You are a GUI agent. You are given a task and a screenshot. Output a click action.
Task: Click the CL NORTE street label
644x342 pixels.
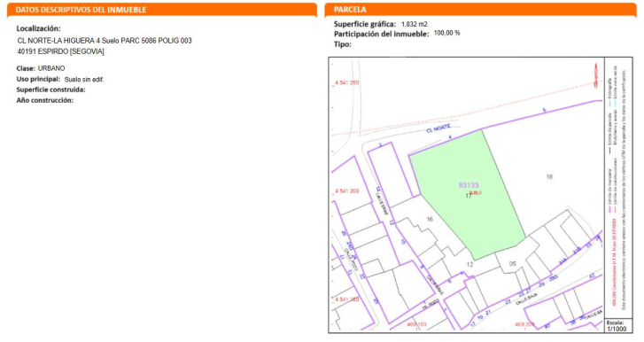[438, 128]
